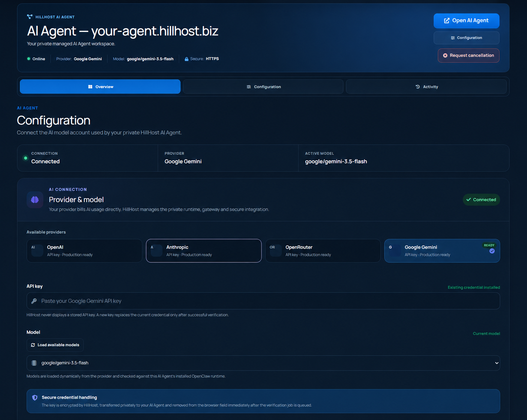Click the shield icon in Secure credential handling
This screenshot has width=527, height=420.
(x=35, y=397)
